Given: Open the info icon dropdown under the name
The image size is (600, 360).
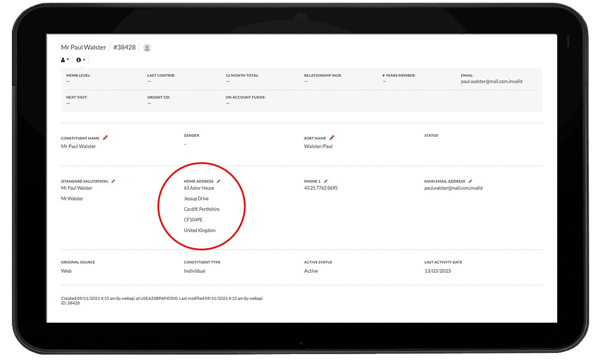Looking at the screenshot, I should click(x=80, y=60).
